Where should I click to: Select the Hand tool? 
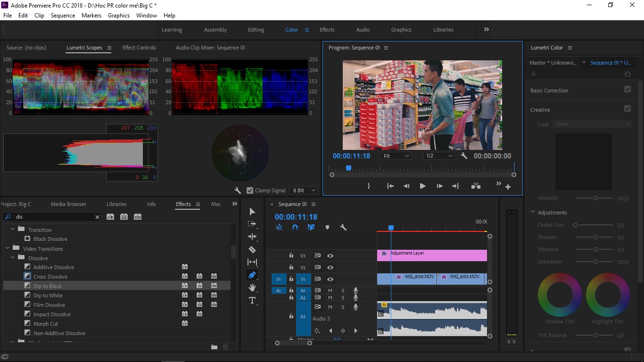(252, 288)
